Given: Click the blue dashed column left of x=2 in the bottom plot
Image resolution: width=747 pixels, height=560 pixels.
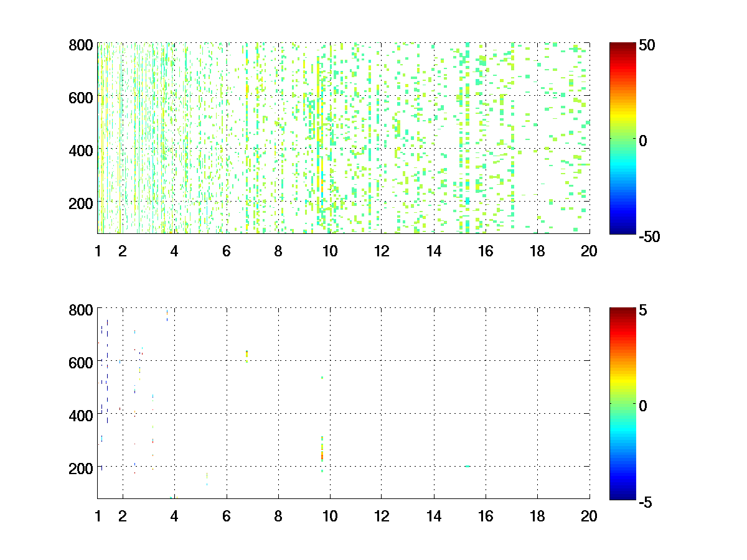Looking at the screenshot, I should tap(107, 373).
